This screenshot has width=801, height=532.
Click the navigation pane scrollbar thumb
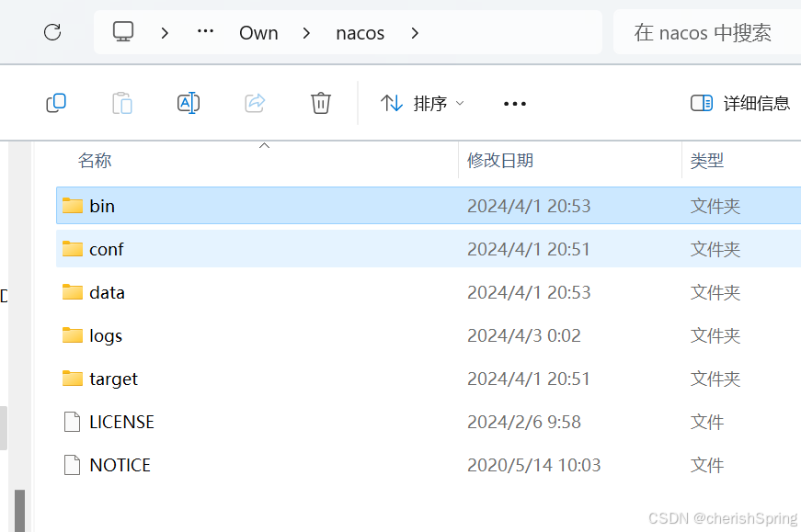(19, 511)
